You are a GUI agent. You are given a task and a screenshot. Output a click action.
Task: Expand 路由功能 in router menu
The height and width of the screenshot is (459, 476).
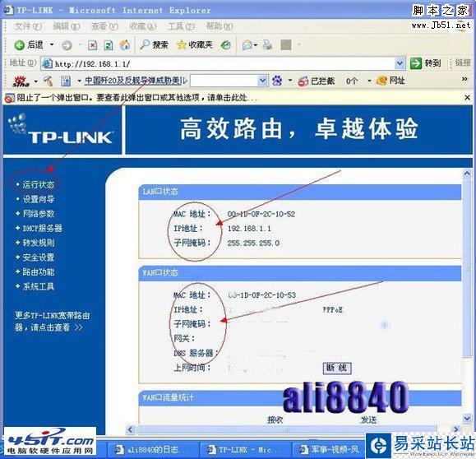(39, 271)
